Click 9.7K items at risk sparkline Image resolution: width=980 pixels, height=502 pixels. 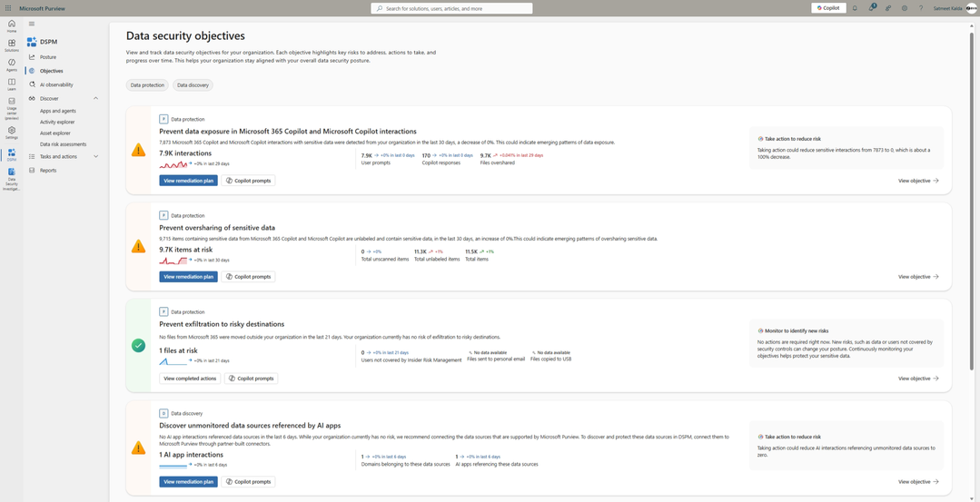click(x=173, y=261)
